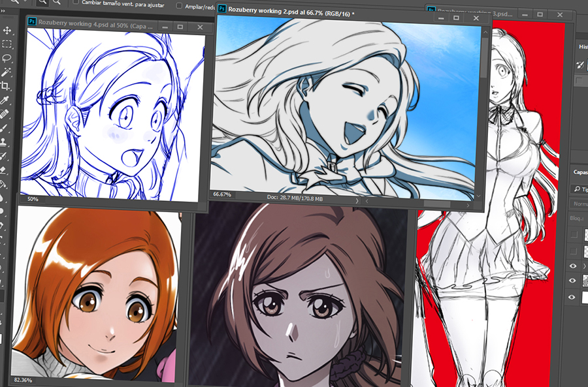588x387 pixels.
Task: Select the Eyedropper tool
Action: 5,100
